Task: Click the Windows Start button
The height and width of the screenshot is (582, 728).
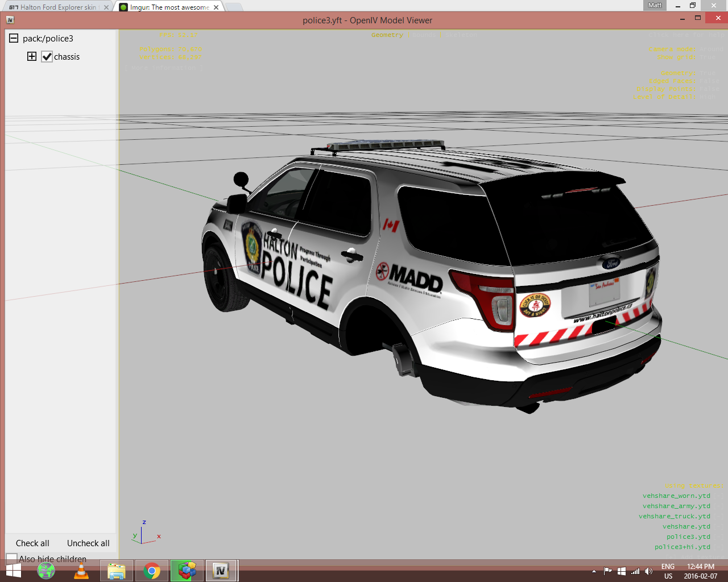Action: pyautogui.click(x=13, y=571)
